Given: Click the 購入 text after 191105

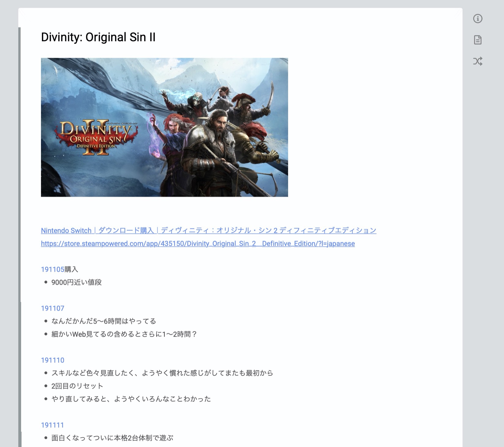Looking at the screenshot, I should (x=72, y=269).
